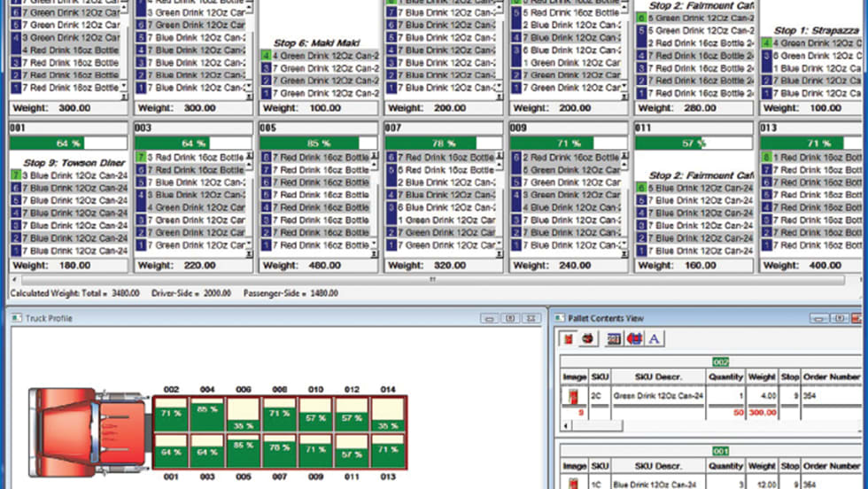Select the Stop 9: Towson Diner header in pallet 001

coord(75,162)
